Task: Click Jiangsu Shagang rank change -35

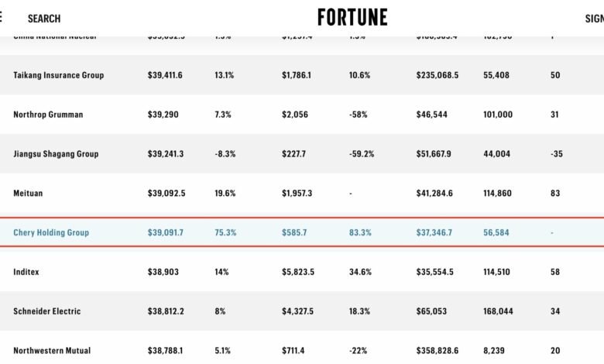Action: point(557,153)
